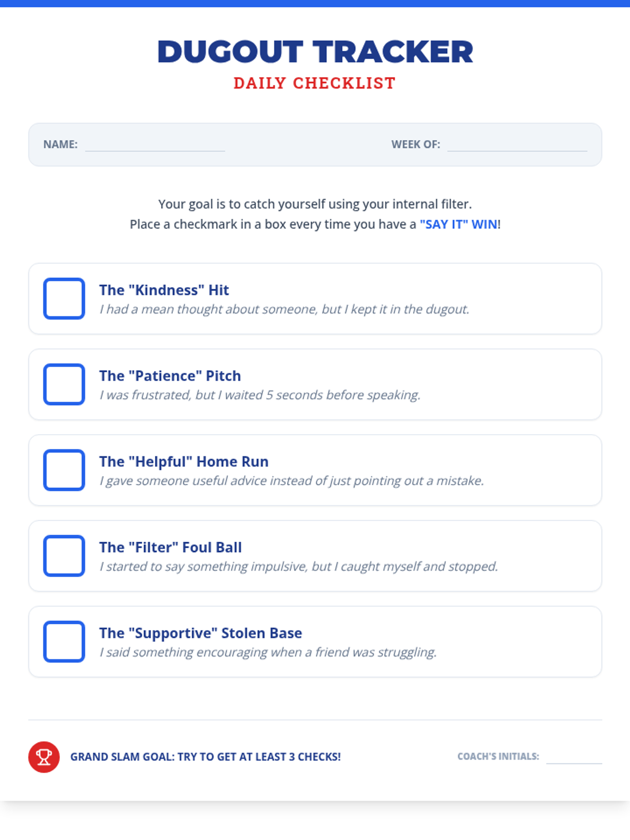Check the "Filter" Foul Ball box
The width and height of the screenshot is (630, 840).
click(x=64, y=555)
